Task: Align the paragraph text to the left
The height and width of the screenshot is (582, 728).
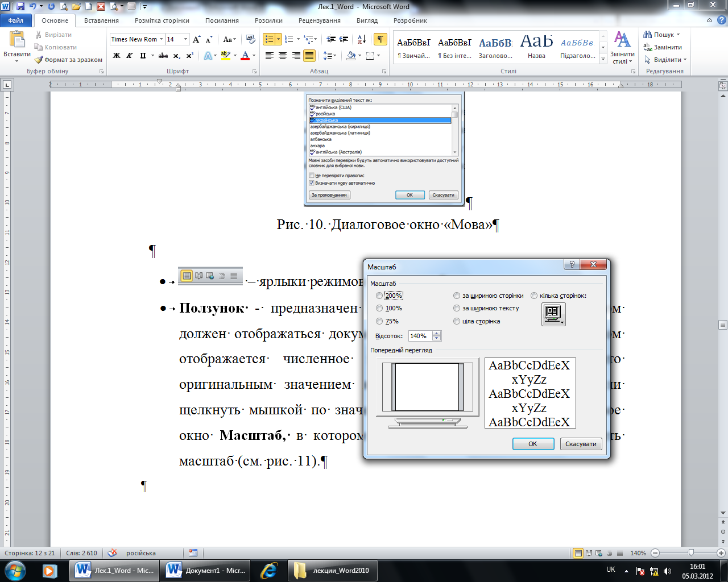Action: click(x=270, y=56)
